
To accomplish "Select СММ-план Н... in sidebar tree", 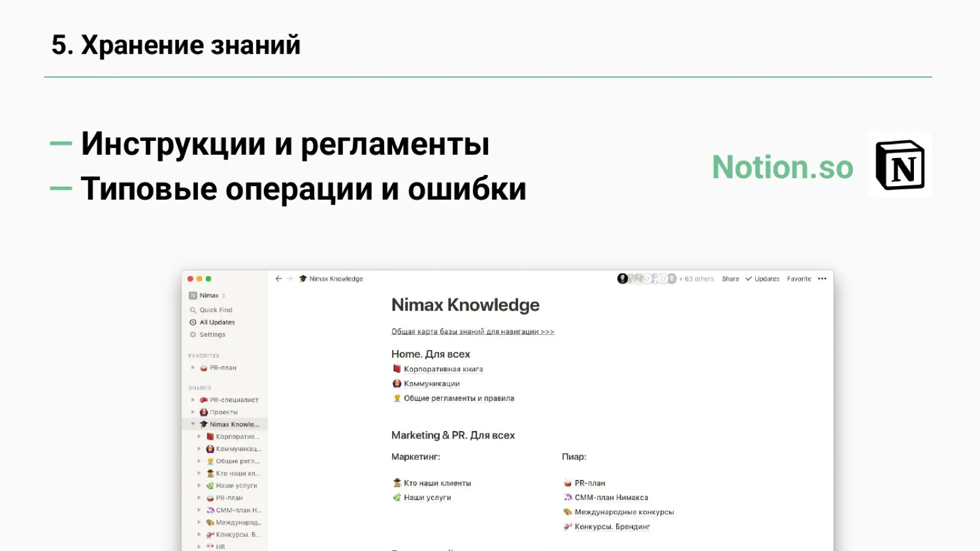I will pos(238,510).
